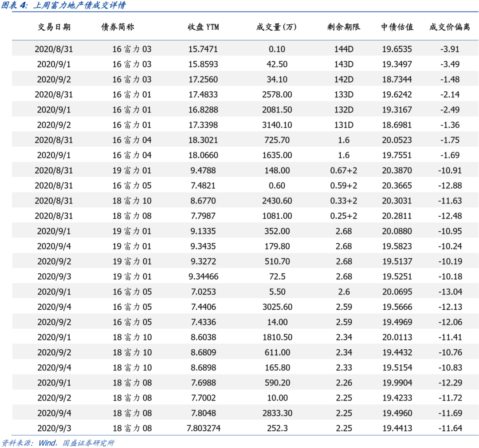Click the table title 上周富力地产债成交详情

coord(79,5)
